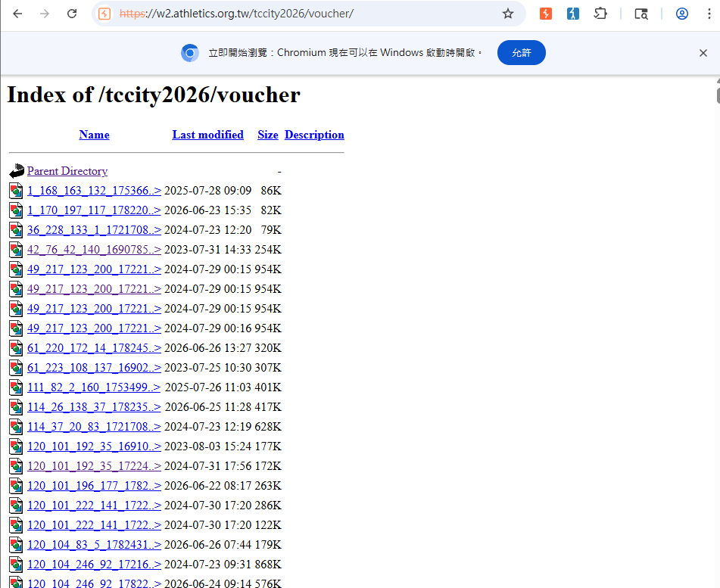Image resolution: width=720 pixels, height=588 pixels.
Task: Bookmark this page with the star icon
Action: pos(507,14)
